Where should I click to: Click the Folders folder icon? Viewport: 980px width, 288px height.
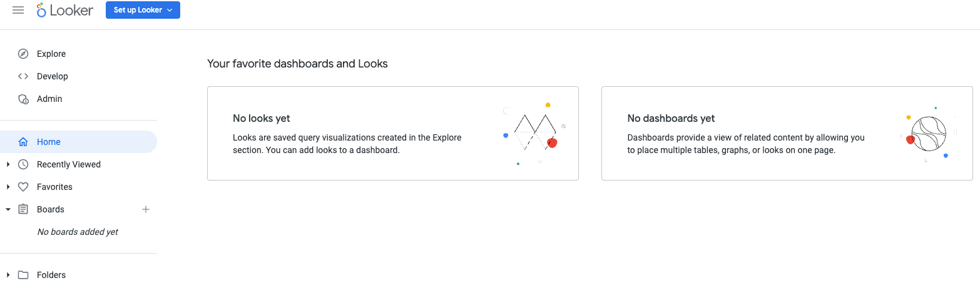[23, 275]
